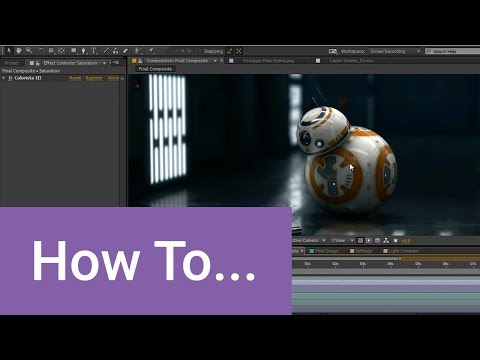Toggle the Colorista III fx switch
The image size is (480, 360).
tap(10, 78)
